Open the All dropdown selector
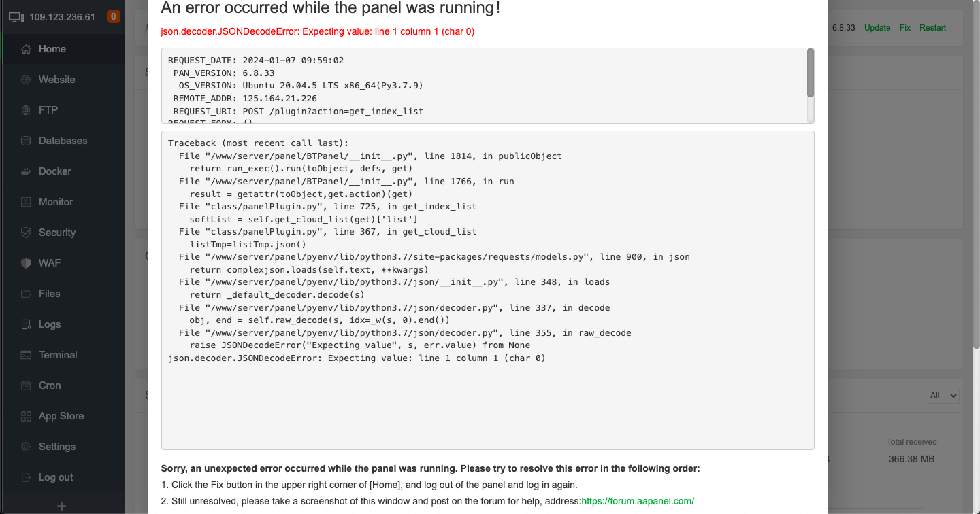Screen dimensions: 980x514 pyautogui.click(x=943, y=396)
